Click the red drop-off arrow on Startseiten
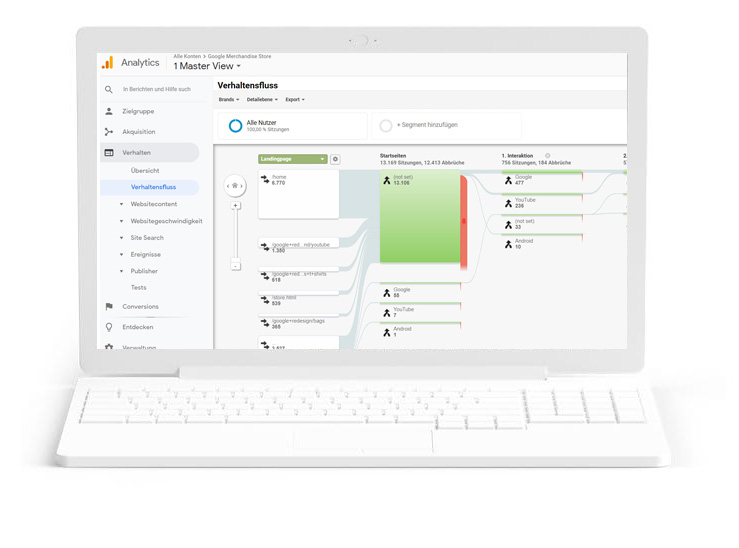The image size is (739, 548). click(x=464, y=221)
